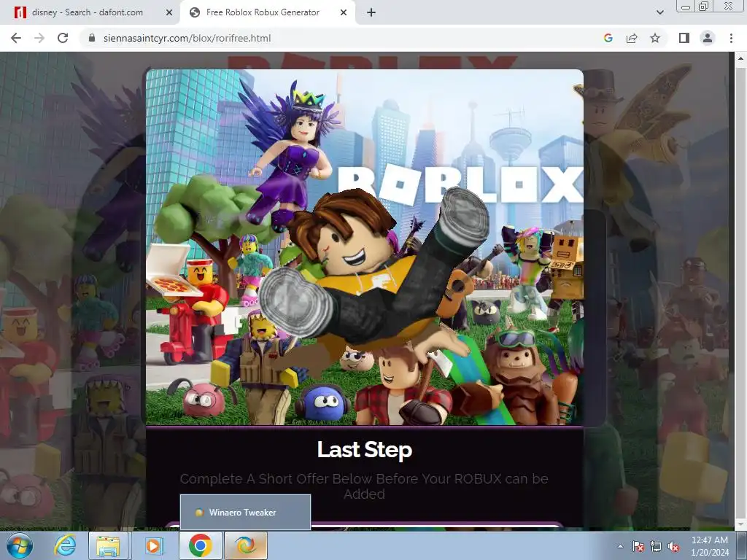Screen dimensions: 747x560
Task: Click the muted volume tray icon
Action: coord(673,546)
